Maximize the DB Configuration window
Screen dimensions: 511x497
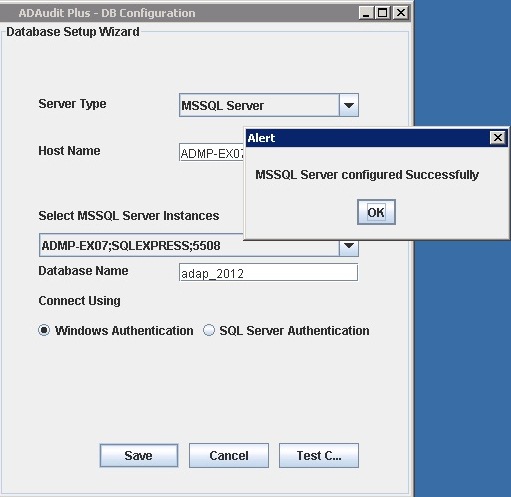point(383,13)
